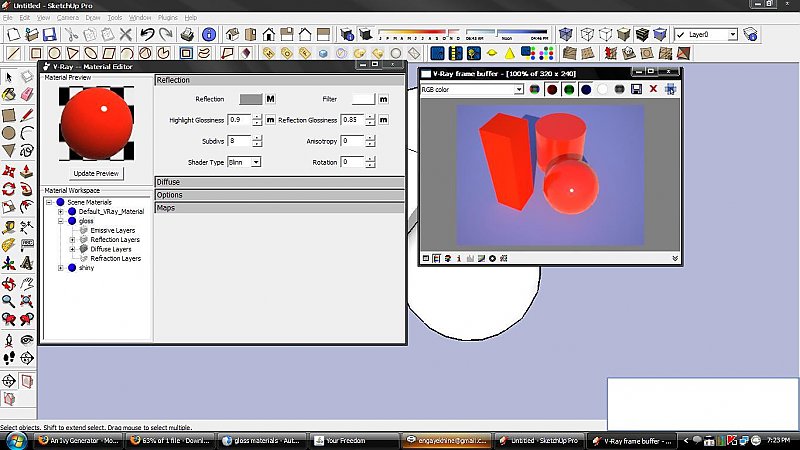Click the Zoom Extents tool
The width and height of the screenshot is (800, 450).
[27, 301]
